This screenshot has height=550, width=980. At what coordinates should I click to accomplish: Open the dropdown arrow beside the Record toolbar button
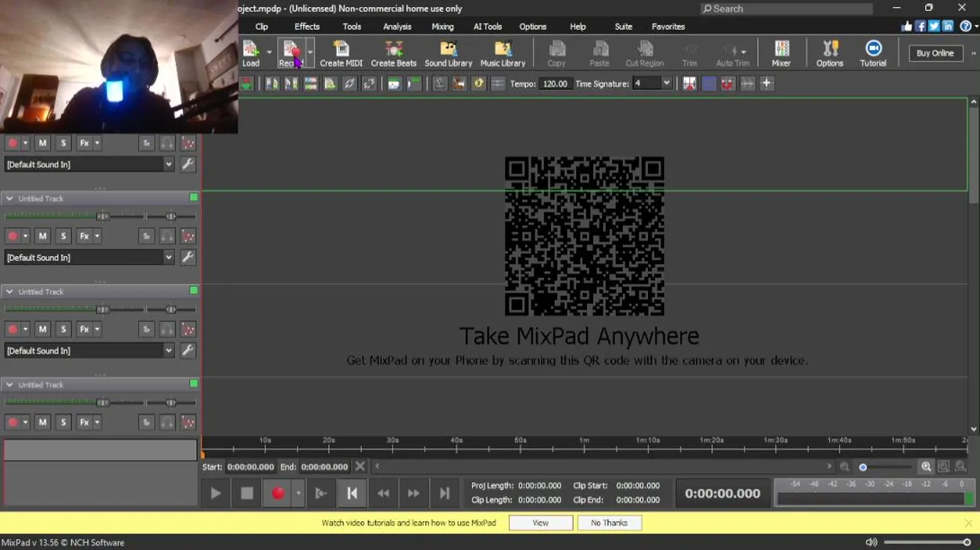click(x=309, y=53)
